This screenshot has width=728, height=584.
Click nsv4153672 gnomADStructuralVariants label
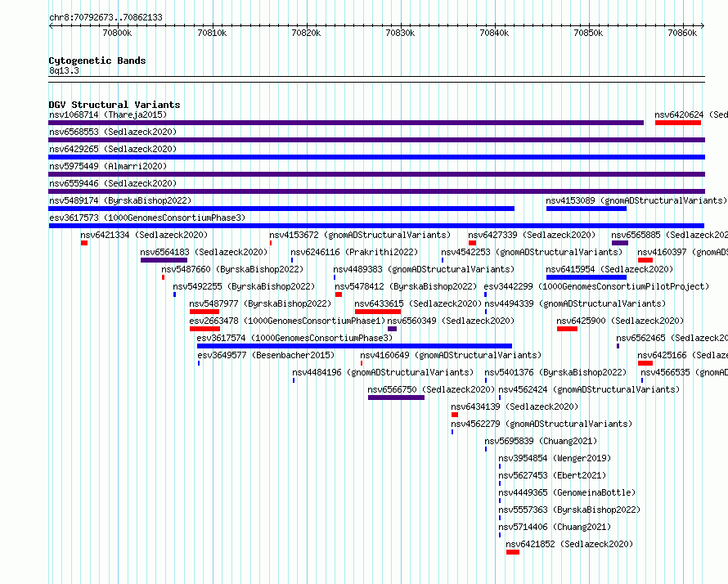(x=360, y=235)
